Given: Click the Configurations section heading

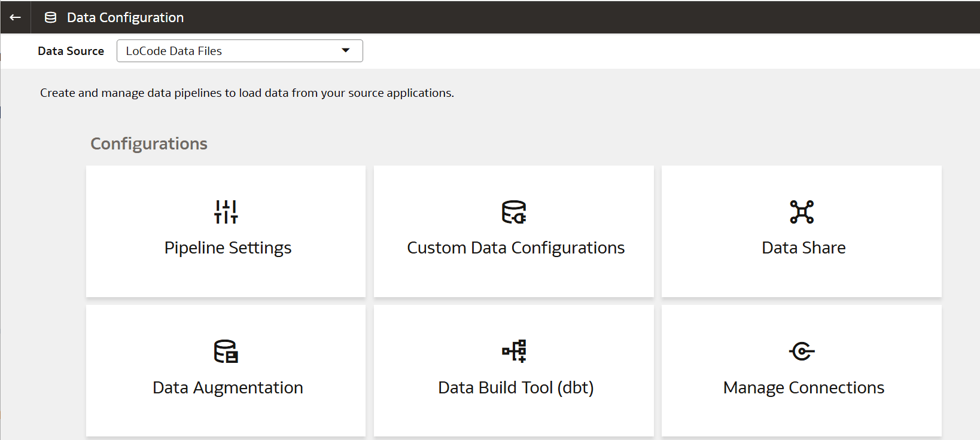Looking at the screenshot, I should pos(149,143).
